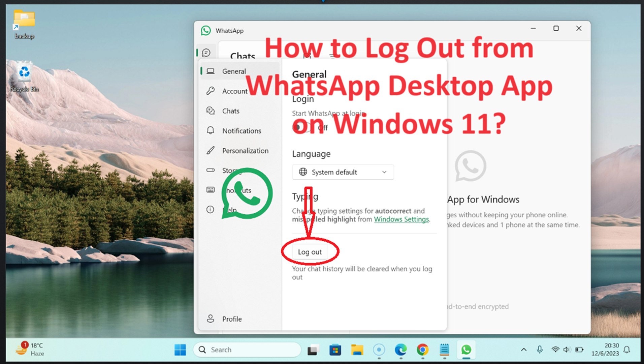Viewport: 644px width, 364px height.
Task: Click the Log out button
Action: click(x=310, y=252)
